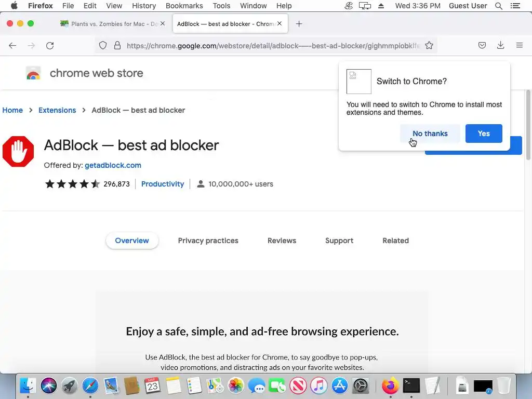Open the Related tab
The height and width of the screenshot is (399, 532).
[395, 241]
